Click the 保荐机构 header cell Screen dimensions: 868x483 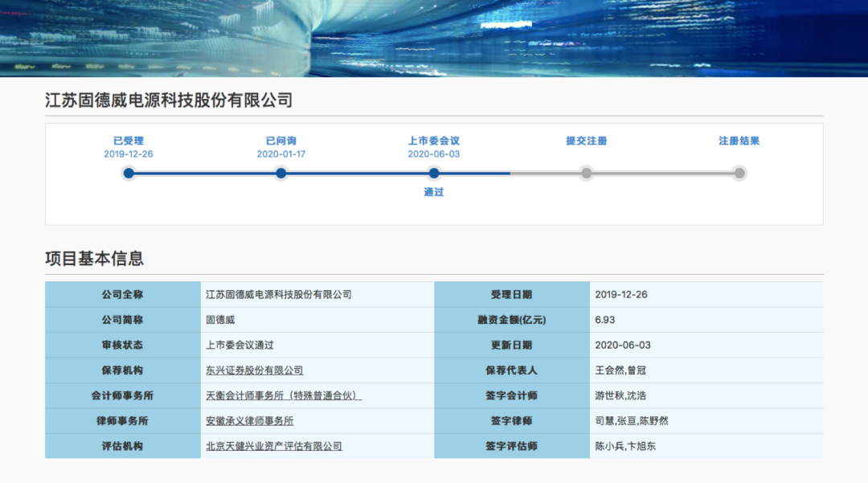point(123,370)
